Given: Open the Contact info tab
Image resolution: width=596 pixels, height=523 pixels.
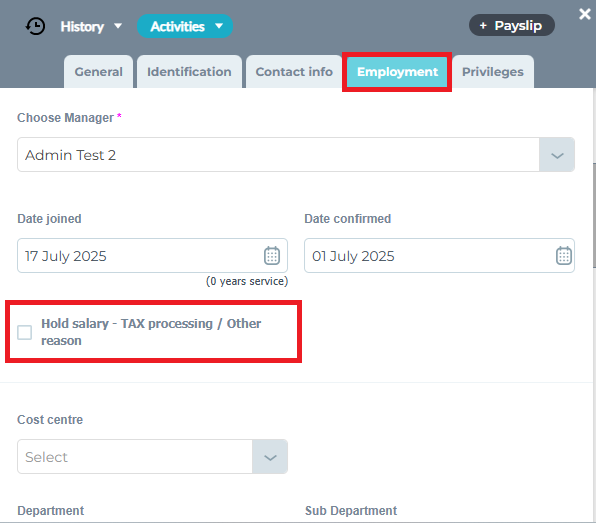Looking at the screenshot, I should 294,72.
